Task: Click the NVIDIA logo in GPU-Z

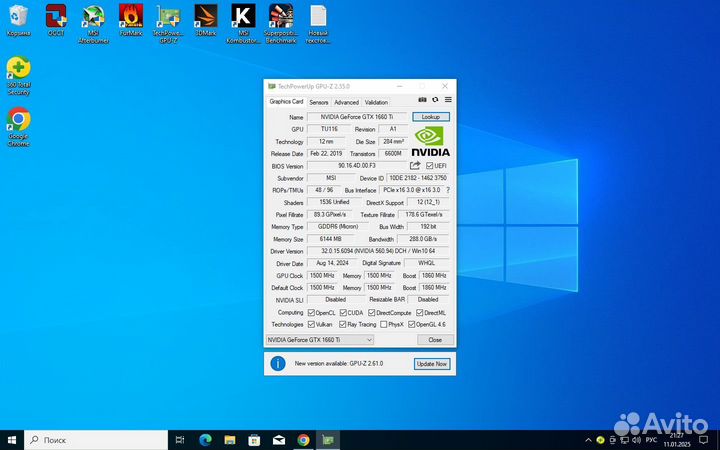Action: click(430, 141)
